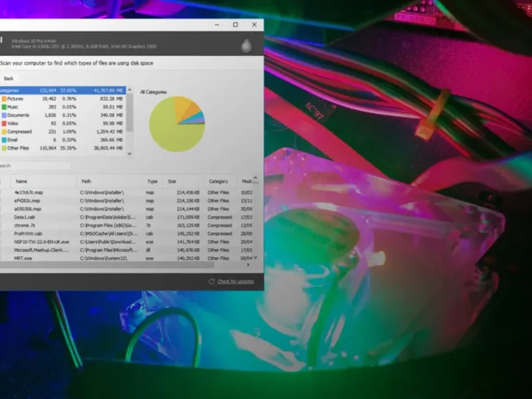Open the Check for updates link
The height and width of the screenshot is (399, 532).
click(x=235, y=281)
